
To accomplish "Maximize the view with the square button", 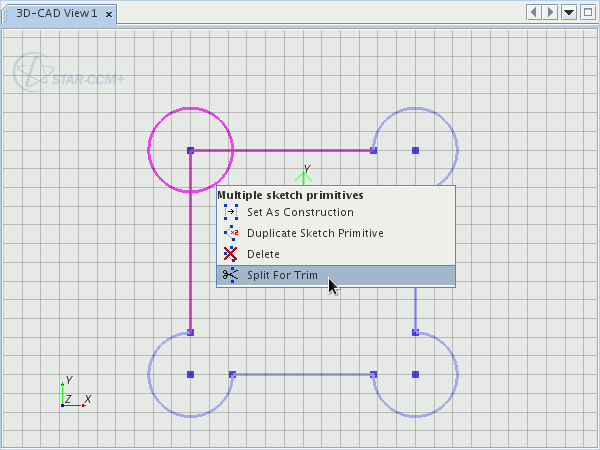I will (587, 12).
